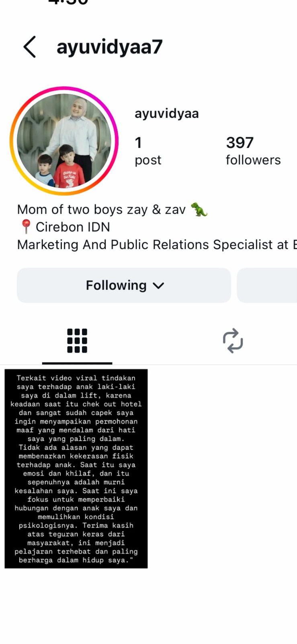Screen dimensions: 297x644
Task: Open the 397 followers list
Action: tap(253, 151)
